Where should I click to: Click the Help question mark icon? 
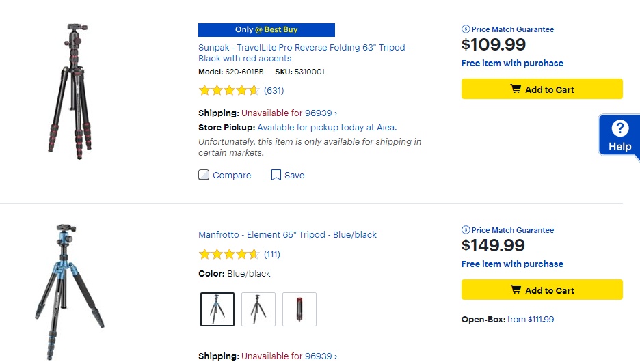(619, 128)
